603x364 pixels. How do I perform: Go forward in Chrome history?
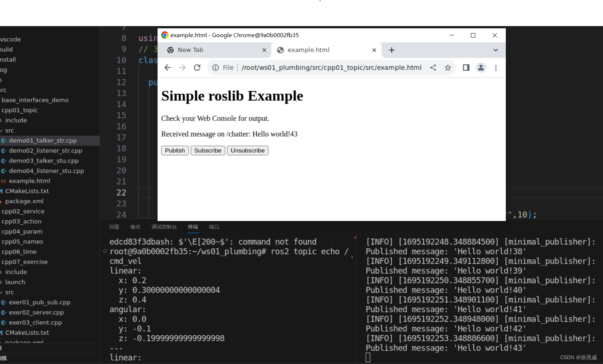tap(182, 68)
